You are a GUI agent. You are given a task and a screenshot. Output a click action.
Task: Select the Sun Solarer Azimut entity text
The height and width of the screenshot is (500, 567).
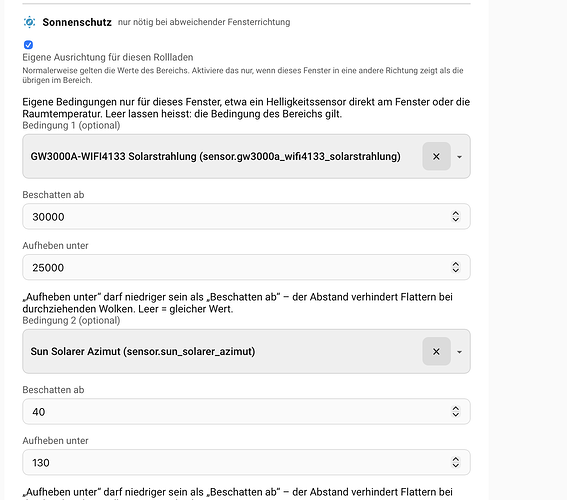(143, 351)
